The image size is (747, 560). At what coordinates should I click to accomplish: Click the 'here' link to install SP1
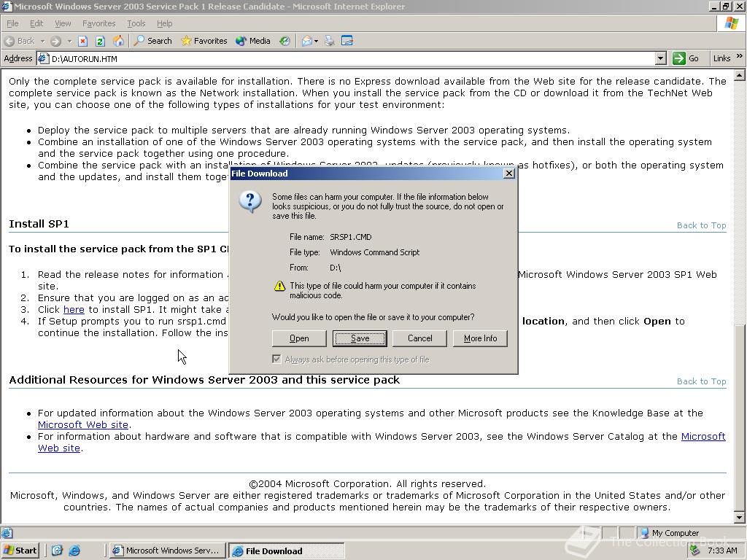(74, 309)
